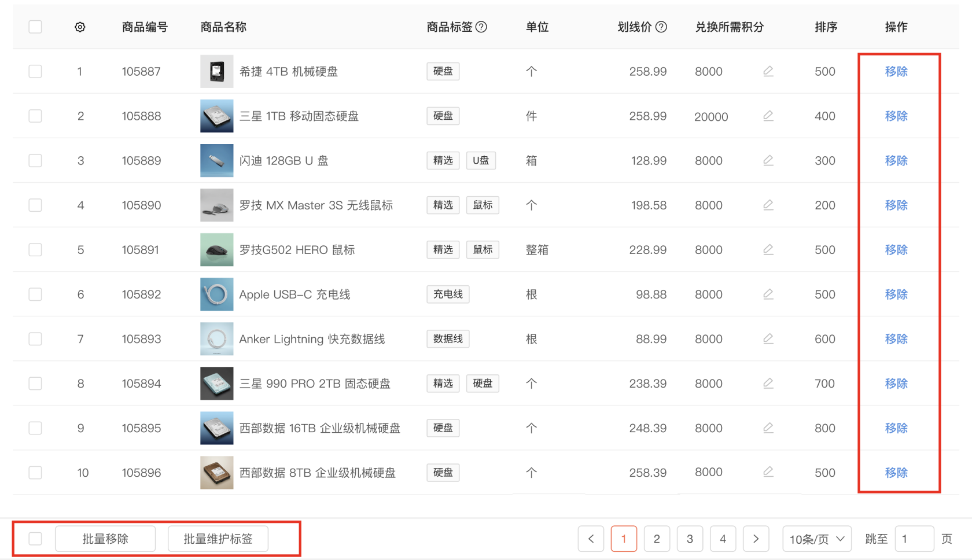Open thumbnail of 希捷 4TB 机械硬盘
Viewport: 972px width, 560px height.
217,71
